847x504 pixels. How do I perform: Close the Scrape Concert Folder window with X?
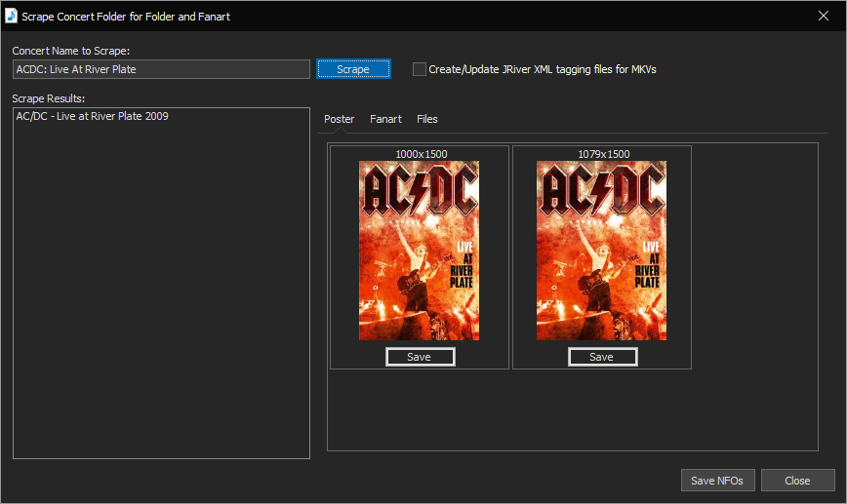click(823, 16)
